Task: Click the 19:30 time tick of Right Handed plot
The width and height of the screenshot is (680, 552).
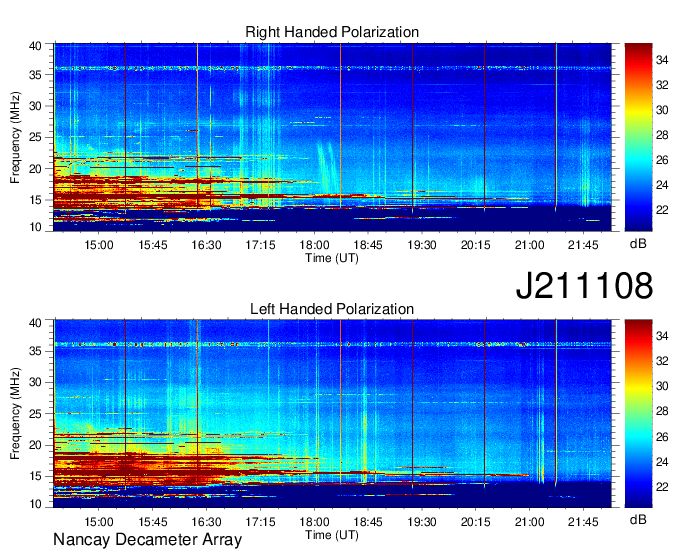Action: point(422,245)
